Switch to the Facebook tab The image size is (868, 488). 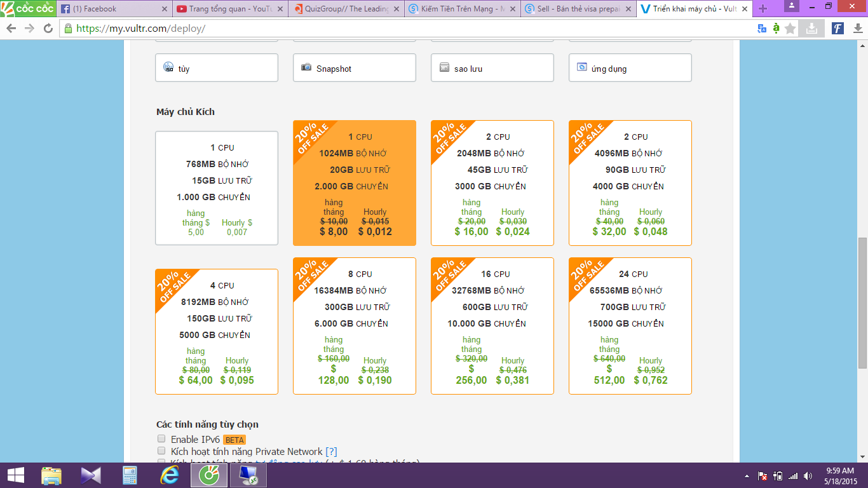coord(114,9)
